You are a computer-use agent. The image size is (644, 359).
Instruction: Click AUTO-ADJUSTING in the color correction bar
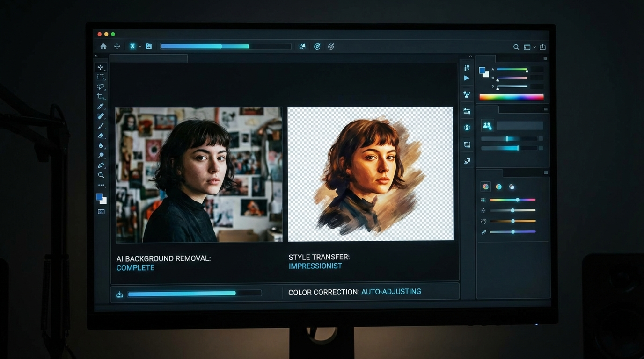pyautogui.click(x=391, y=291)
